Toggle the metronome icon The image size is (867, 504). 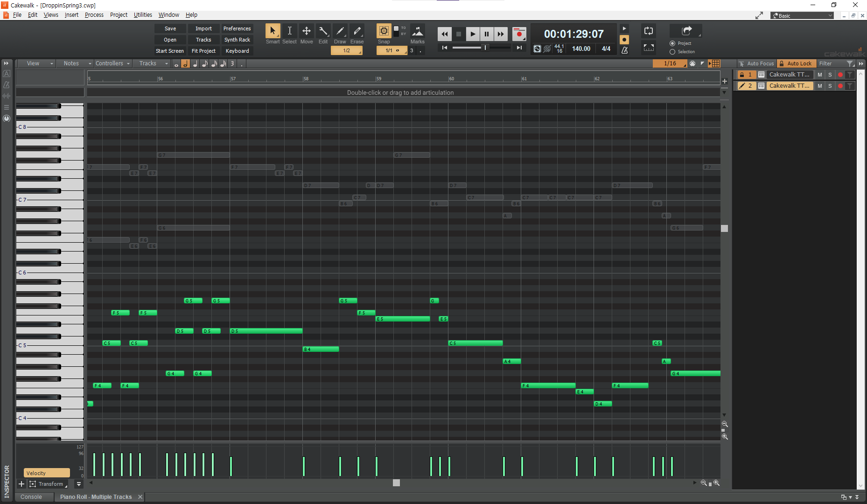coord(624,50)
